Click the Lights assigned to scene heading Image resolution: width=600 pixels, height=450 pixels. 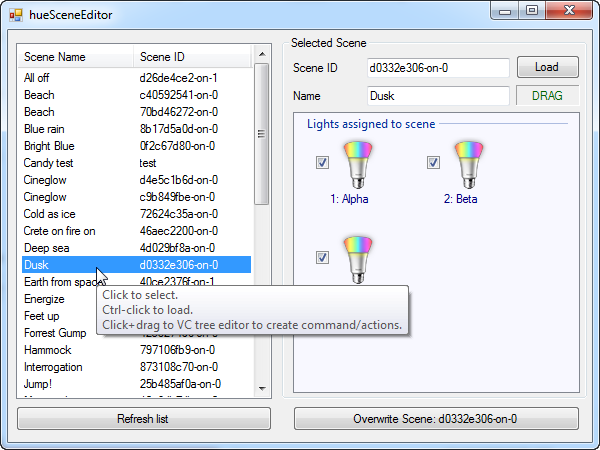[x=371, y=124]
